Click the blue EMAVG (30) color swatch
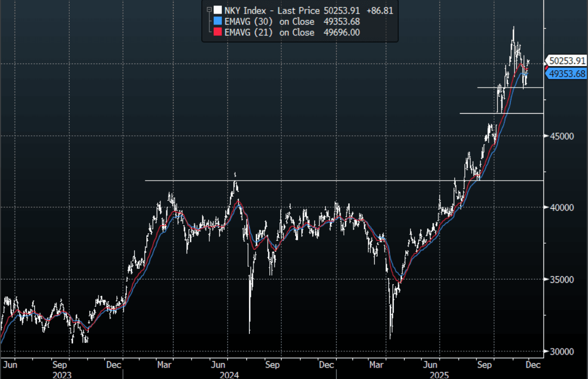 218,21
